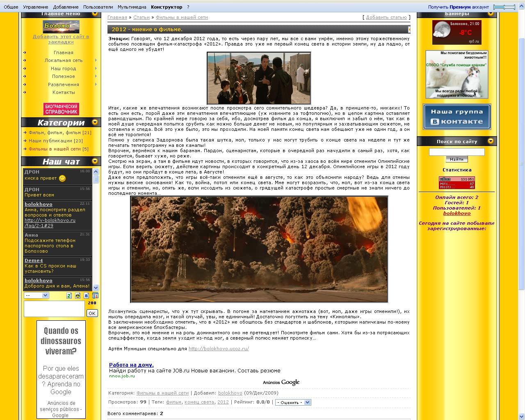
Task: Open the cat rescue service banner
Action: (x=457, y=74)
